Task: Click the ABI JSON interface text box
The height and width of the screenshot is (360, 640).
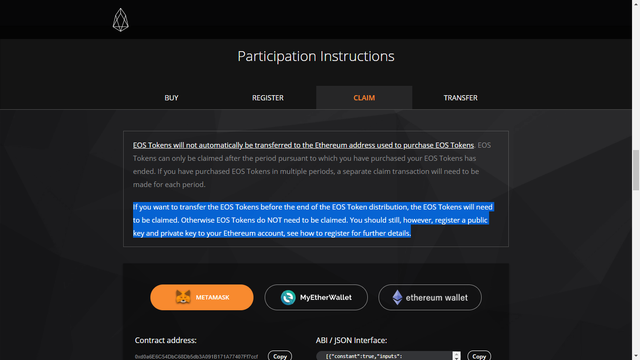Action: pos(388,356)
